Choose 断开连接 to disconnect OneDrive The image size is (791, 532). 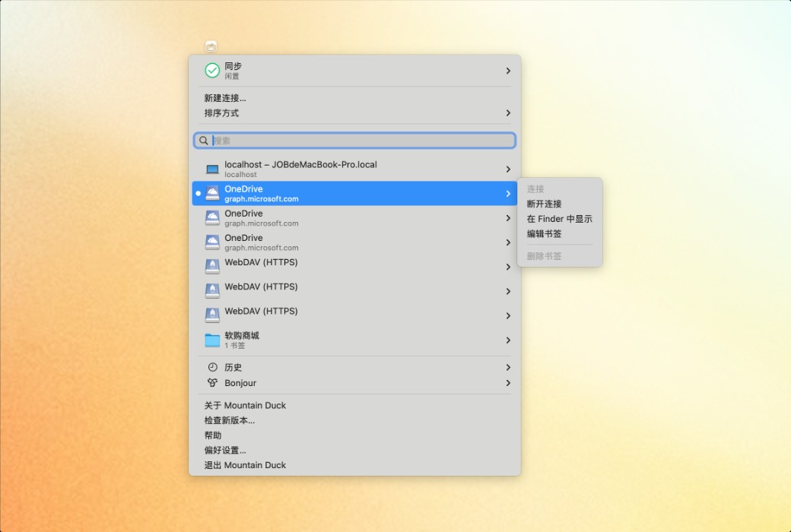545,204
